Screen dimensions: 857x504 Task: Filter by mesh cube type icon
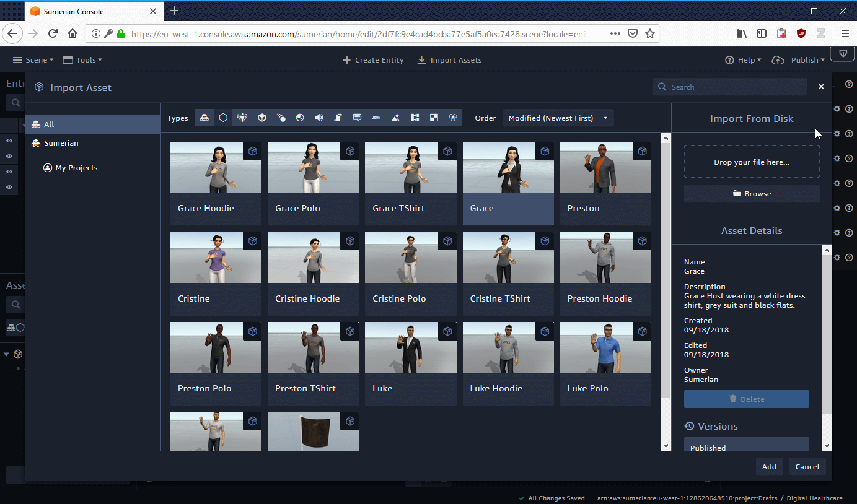[262, 118]
